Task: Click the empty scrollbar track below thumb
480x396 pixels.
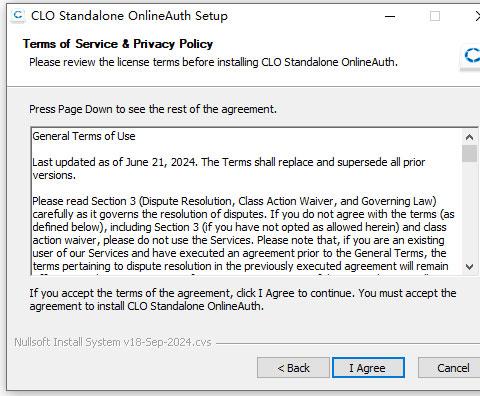Action: (469, 211)
